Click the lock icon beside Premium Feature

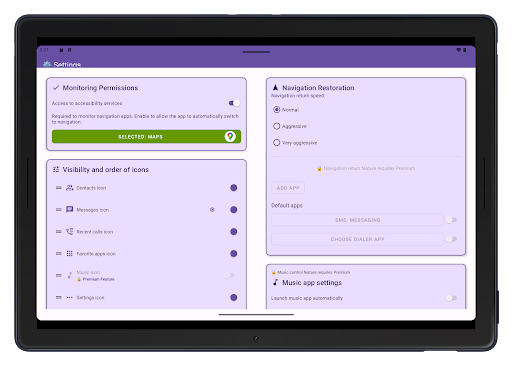pyautogui.click(x=79, y=279)
